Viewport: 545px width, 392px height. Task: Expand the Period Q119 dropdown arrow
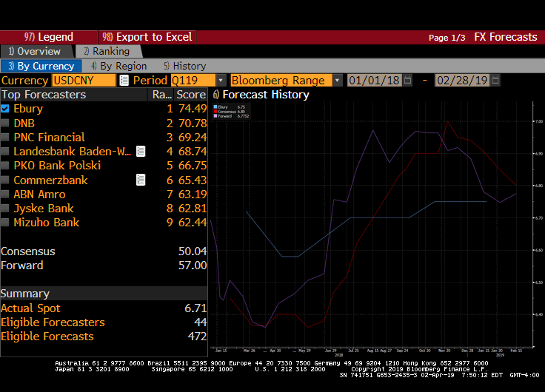(221, 80)
